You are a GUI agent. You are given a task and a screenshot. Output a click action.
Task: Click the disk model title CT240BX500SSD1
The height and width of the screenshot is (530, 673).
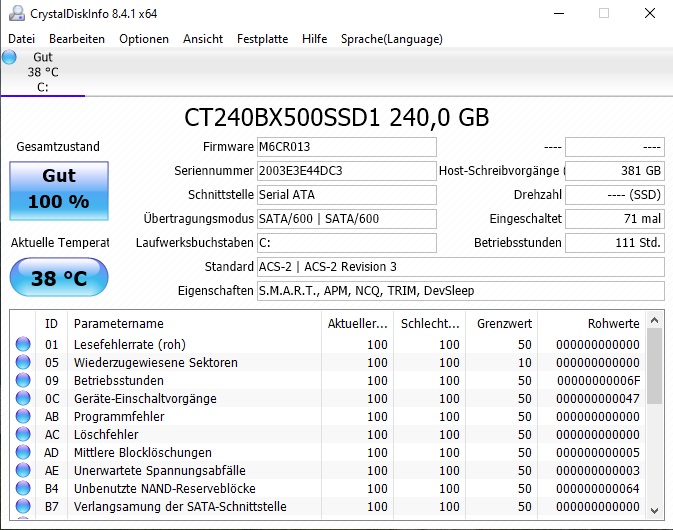pyautogui.click(x=336, y=117)
